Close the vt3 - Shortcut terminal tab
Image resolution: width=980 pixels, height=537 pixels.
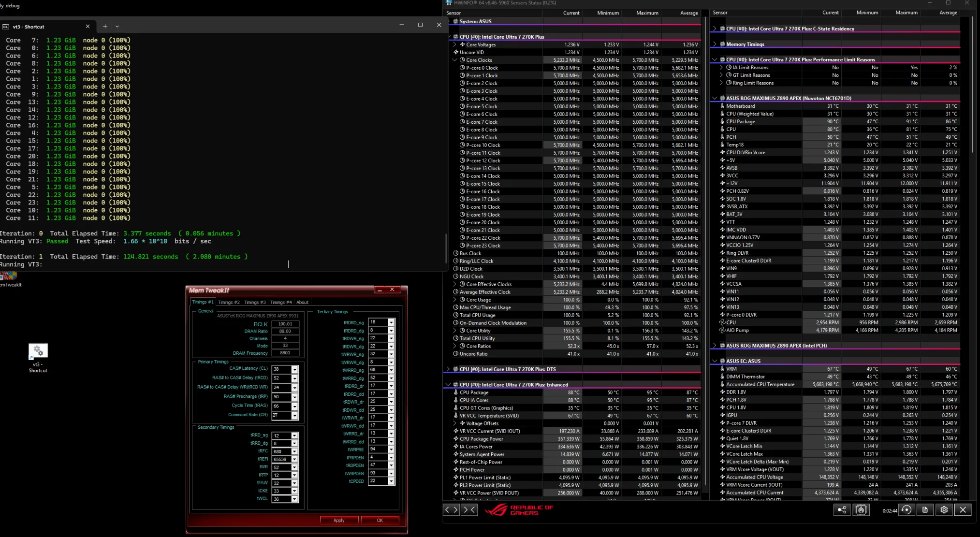(x=88, y=26)
